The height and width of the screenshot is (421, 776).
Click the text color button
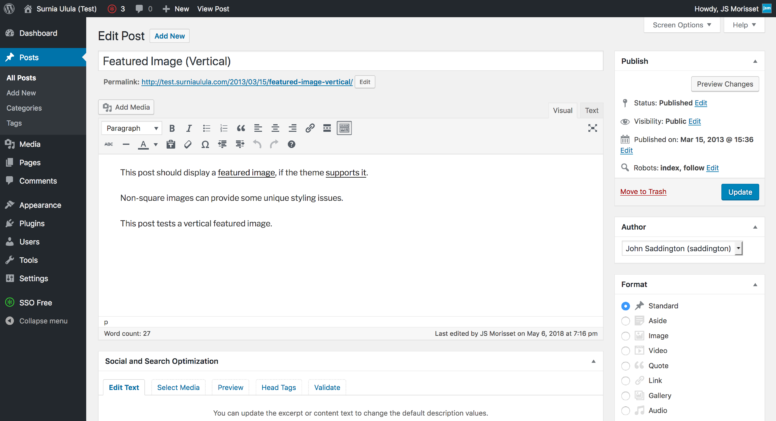[x=143, y=144]
